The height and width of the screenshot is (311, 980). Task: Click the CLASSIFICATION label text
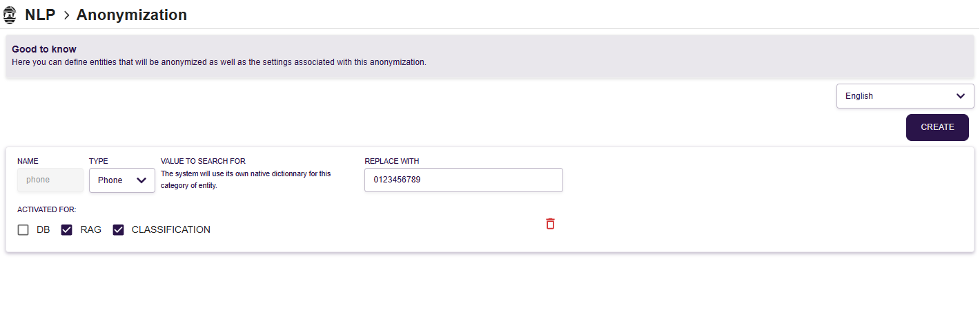pyautogui.click(x=171, y=230)
